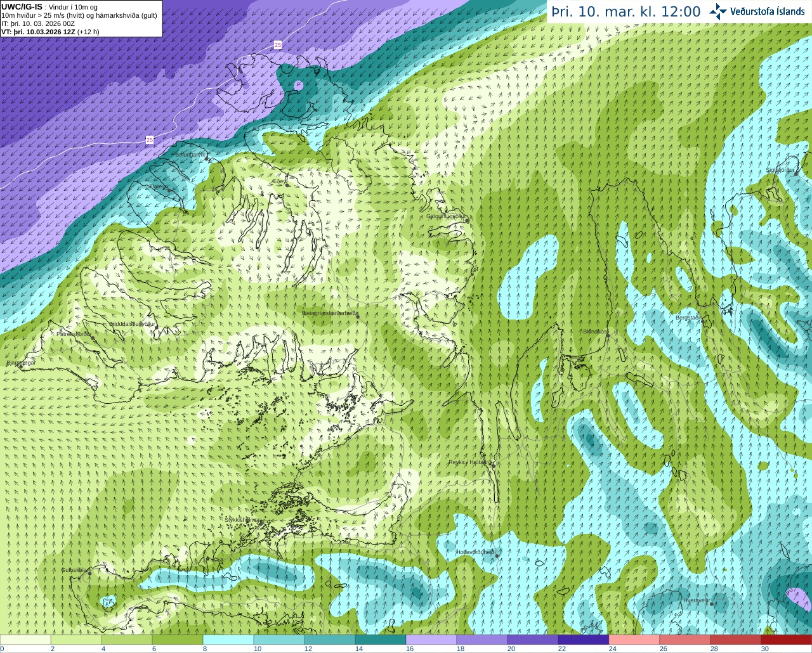The image size is (812, 653).
Task: Click the 12–14 m/s teal swatch
Action: pyautogui.click(x=330, y=640)
